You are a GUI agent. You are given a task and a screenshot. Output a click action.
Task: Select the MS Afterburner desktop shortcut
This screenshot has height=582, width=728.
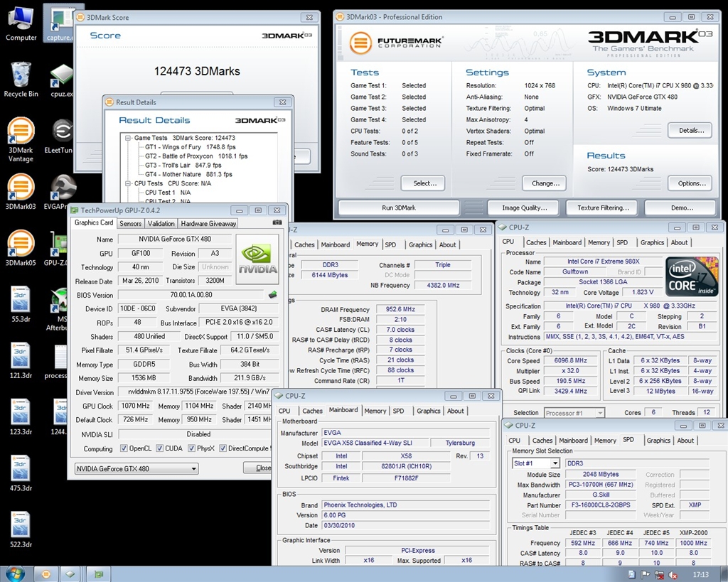tap(58, 308)
